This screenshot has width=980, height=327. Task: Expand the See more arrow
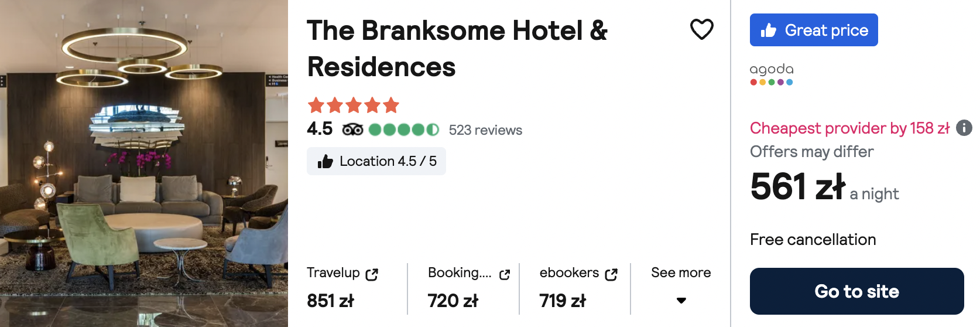pyautogui.click(x=681, y=301)
